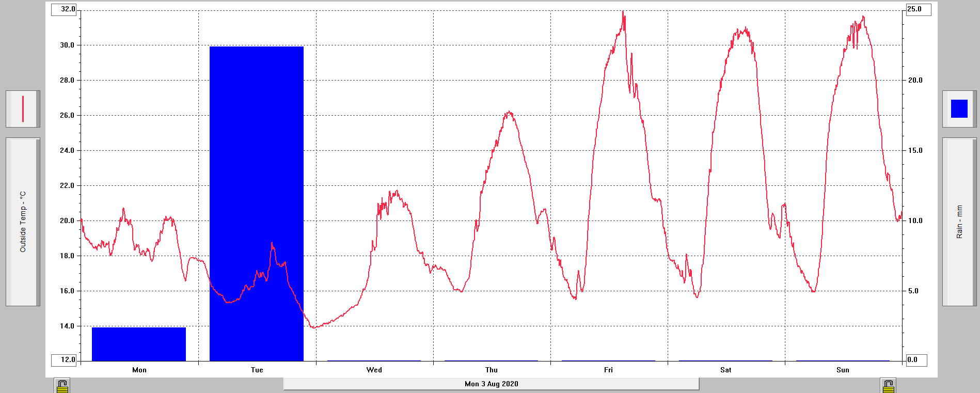This screenshot has height=393, width=980.
Task: Click the red line style button
Action: tap(23, 109)
